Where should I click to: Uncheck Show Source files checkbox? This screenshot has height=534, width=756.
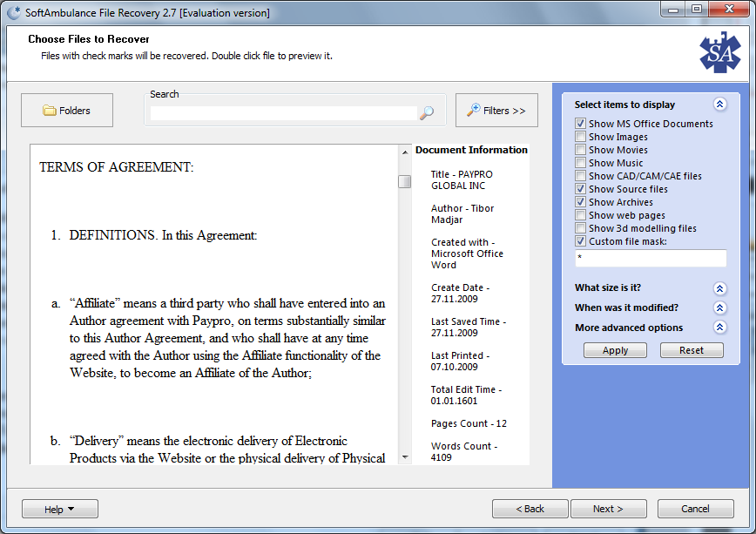580,189
